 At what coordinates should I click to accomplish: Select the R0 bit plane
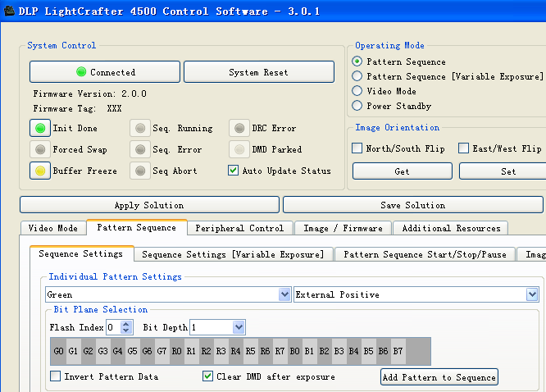click(176, 351)
